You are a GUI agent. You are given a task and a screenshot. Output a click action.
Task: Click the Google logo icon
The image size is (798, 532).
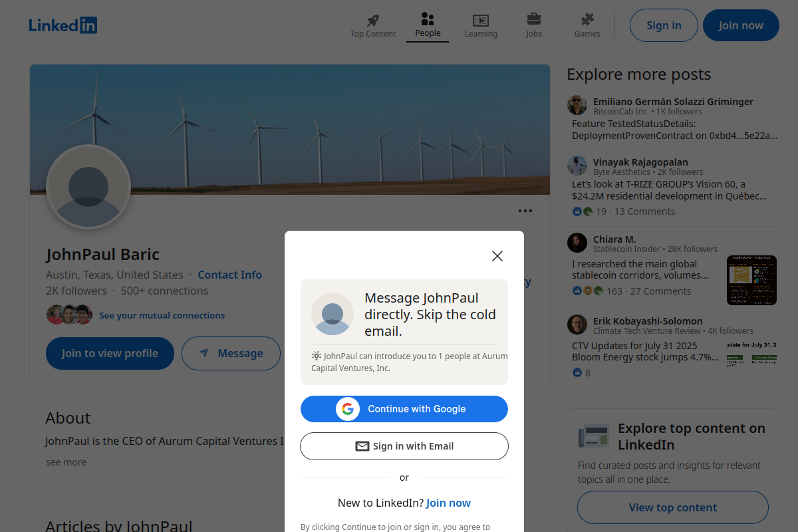pos(348,409)
